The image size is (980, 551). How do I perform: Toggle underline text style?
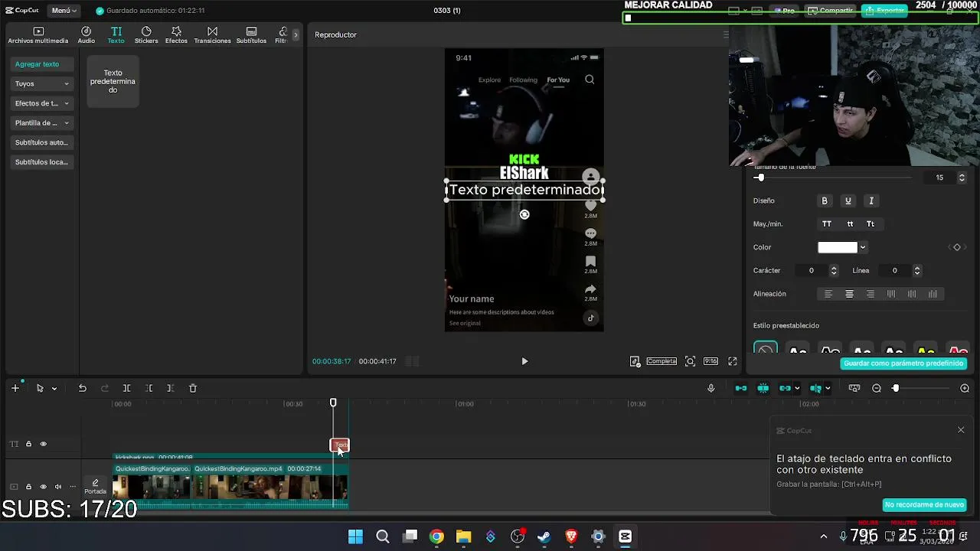848,201
